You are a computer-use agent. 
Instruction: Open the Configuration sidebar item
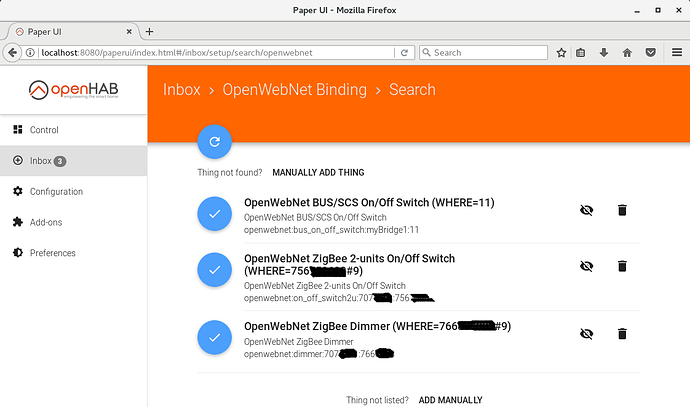tap(73, 191)
